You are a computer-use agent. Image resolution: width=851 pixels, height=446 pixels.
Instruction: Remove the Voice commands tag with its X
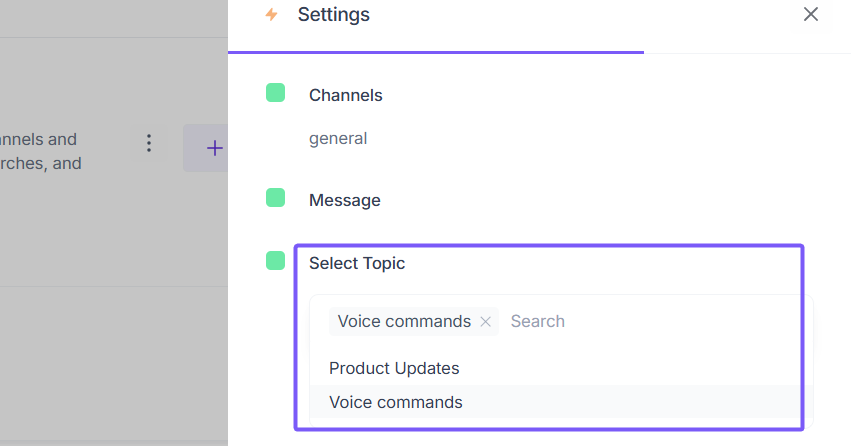(486, 322)
